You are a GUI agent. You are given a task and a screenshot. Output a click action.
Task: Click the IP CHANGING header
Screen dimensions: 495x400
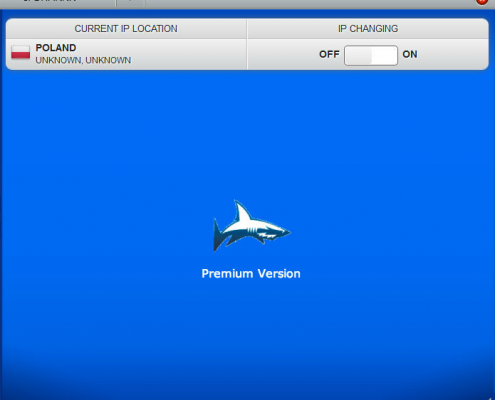tap(368, 29)
